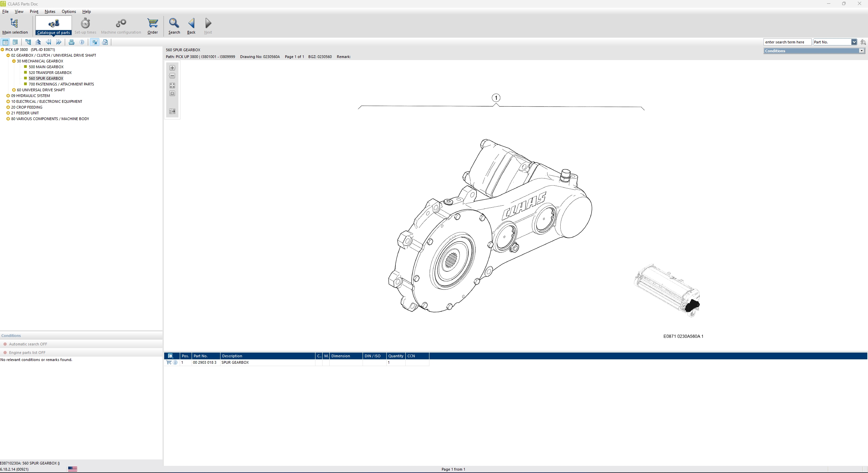Collapse 30 MECHANICAL GEARBOX node

(x=14, y=61)
